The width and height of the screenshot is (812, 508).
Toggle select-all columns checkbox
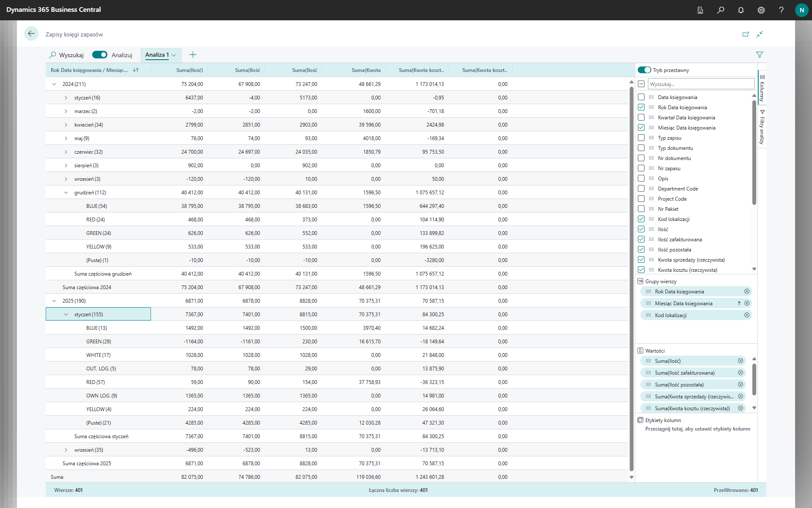[641, 84]
